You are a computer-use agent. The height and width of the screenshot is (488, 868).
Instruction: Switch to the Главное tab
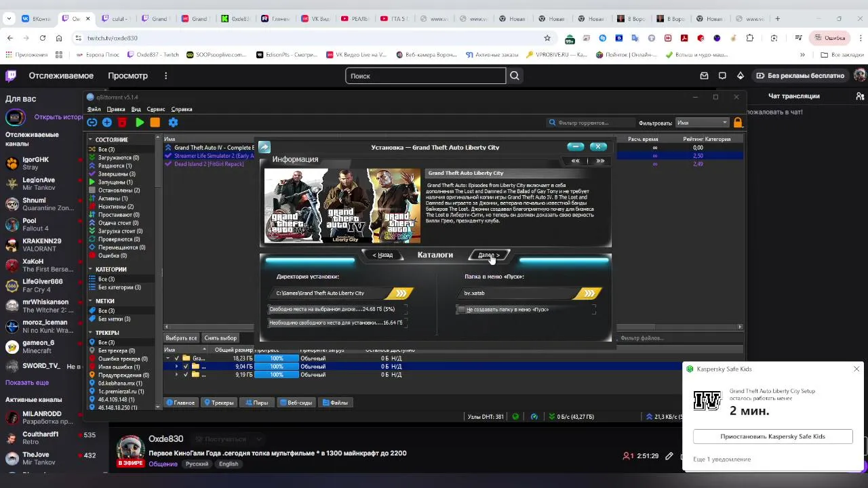pos(180,403)
